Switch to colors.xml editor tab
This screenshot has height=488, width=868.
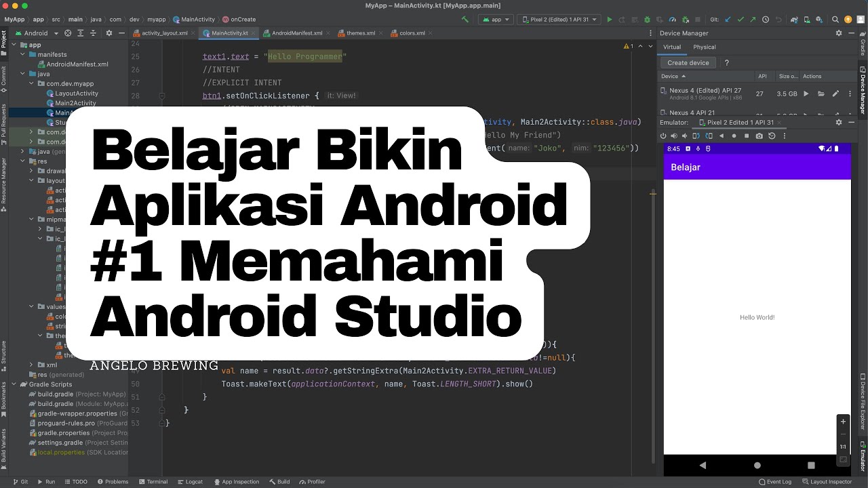tap(412, 33)
